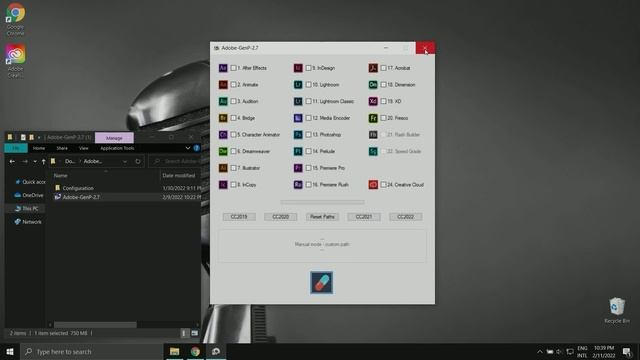Open the File tab in Explorer

(16, 148)
